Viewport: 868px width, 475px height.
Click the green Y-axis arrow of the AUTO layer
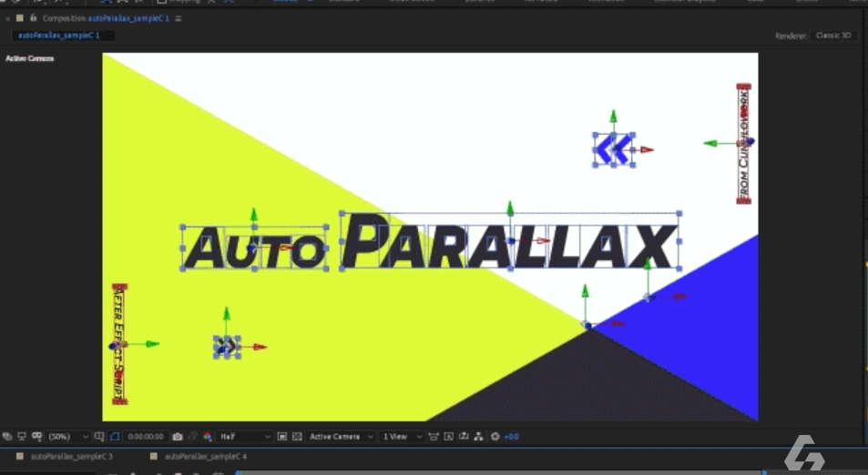(254, 215)
